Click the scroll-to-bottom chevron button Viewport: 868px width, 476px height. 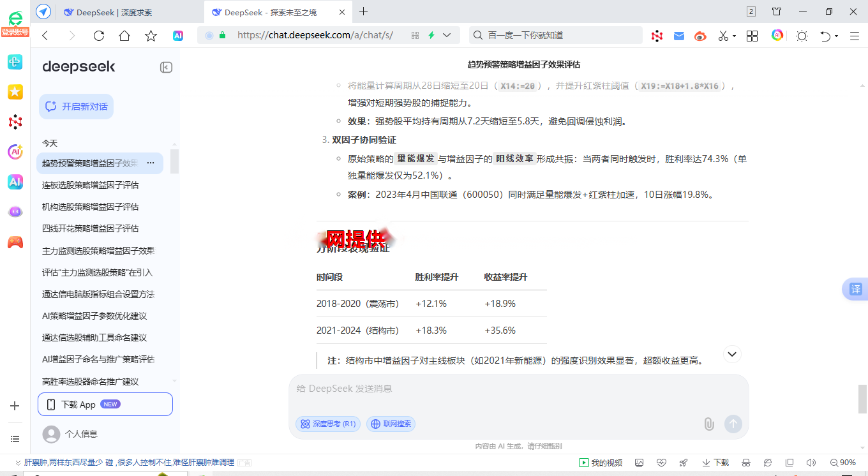[x=732, y=353]
